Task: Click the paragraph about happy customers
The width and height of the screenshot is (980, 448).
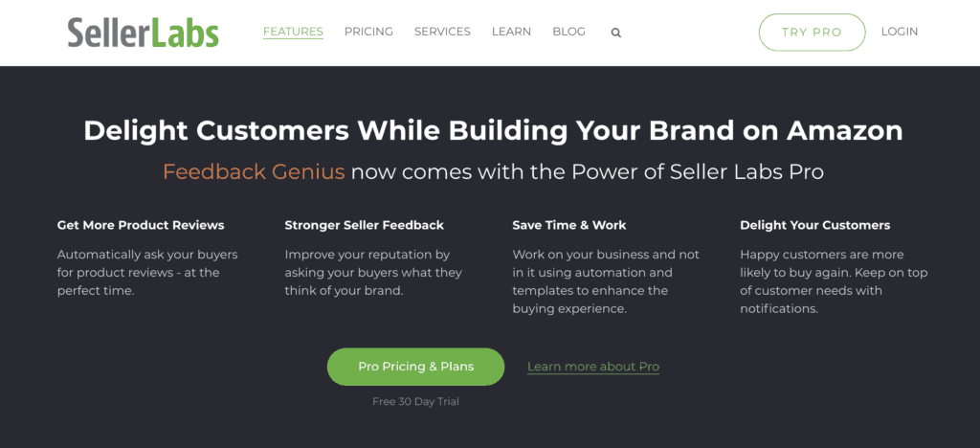Action: point(834,281)
